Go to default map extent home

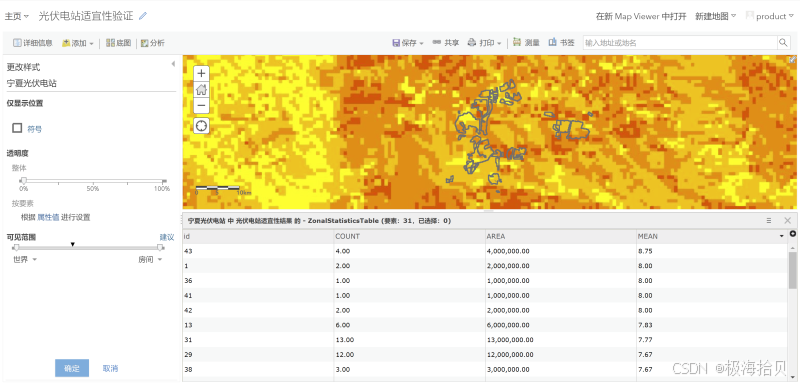click(x=202, y=90)
